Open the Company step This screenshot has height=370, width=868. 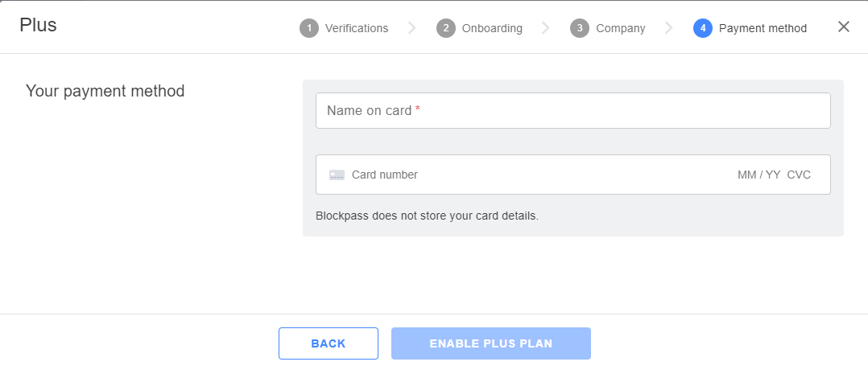621,28
